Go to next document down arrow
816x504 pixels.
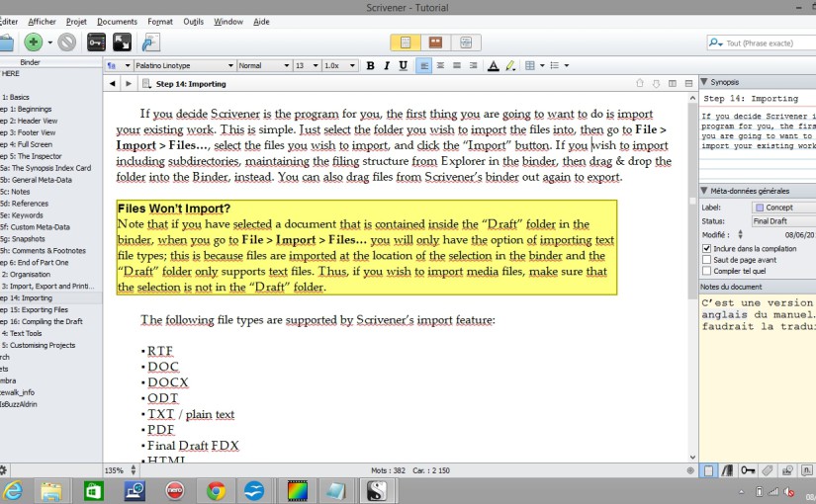656,83
